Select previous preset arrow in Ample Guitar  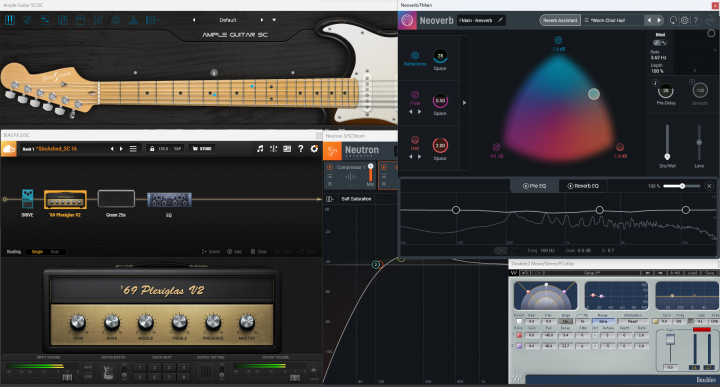tap(194, 20)
